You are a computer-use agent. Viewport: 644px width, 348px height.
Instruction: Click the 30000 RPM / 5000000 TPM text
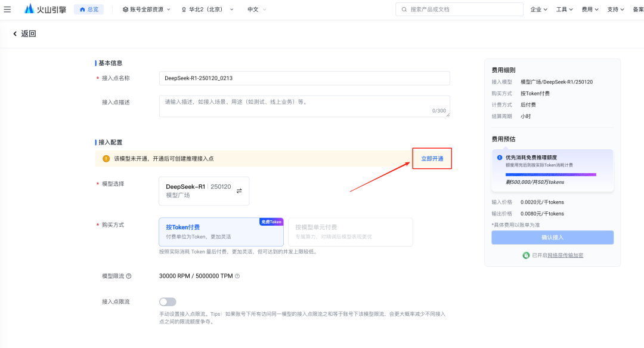tap(196, 276)
